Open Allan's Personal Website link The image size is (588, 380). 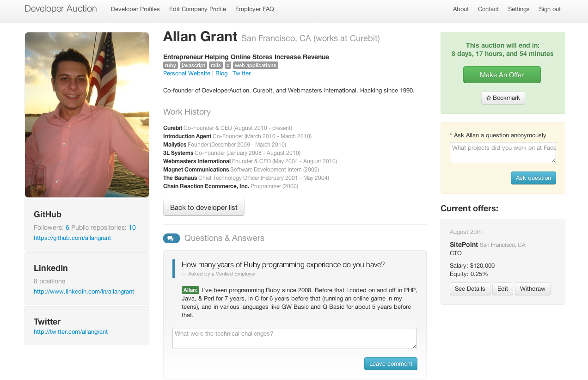pos(187,74)
